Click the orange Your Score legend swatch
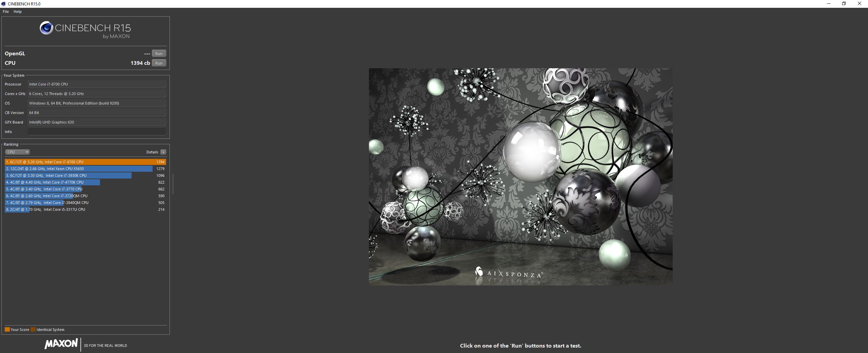Viewport: 868px width, 353px height. point(7,330)
